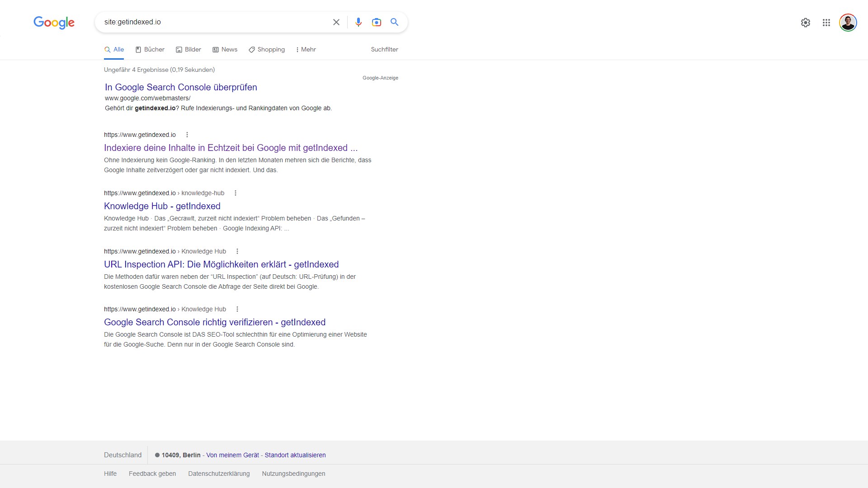The width and height of the screenshot is (868, 488).
Task: Open three-dot menu for knowledge-hub result
Action: 236,193
